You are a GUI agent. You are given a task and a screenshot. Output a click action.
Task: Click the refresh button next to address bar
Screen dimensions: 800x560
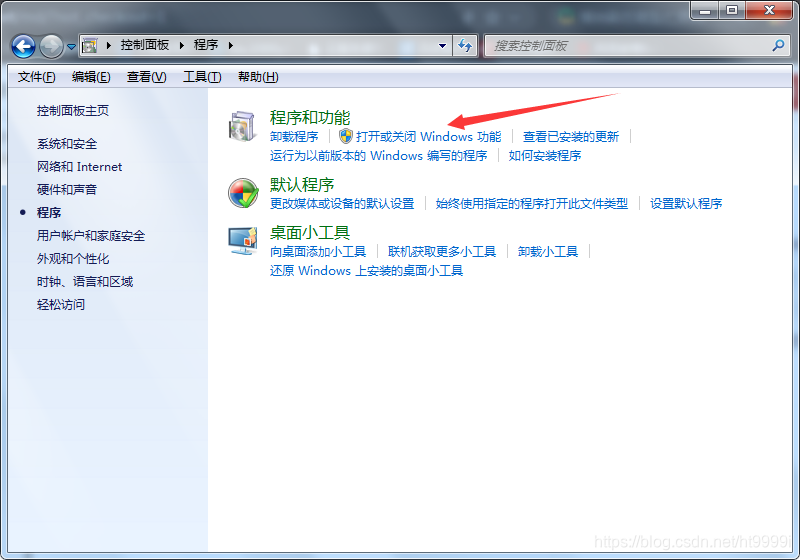coord(465,45)
